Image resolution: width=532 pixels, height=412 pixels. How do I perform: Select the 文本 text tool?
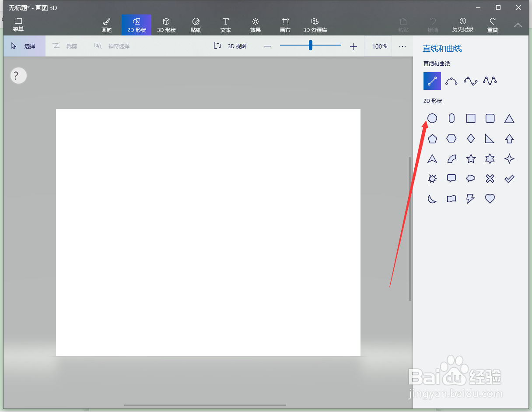[226, 25]
